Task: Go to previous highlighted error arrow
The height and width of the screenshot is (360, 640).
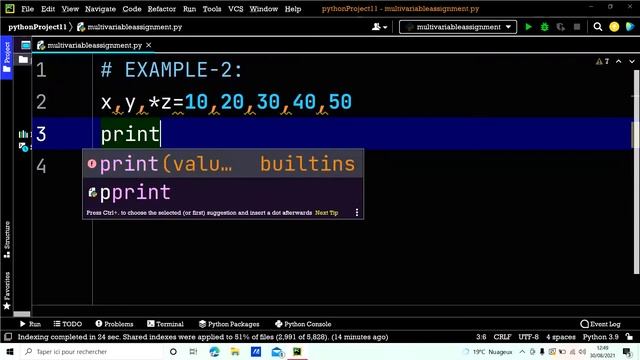Action: (x=619, y=61)
